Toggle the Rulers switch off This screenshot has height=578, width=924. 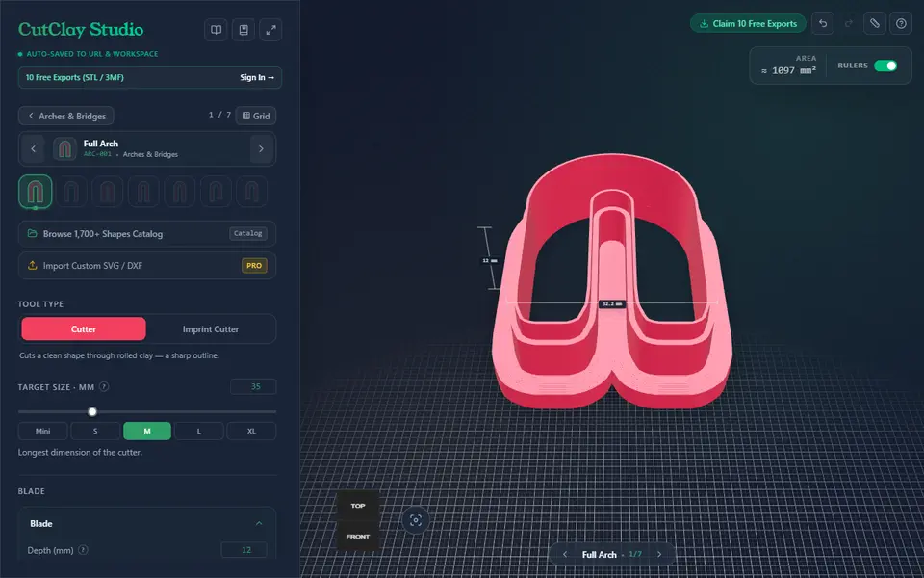point(885,66)
